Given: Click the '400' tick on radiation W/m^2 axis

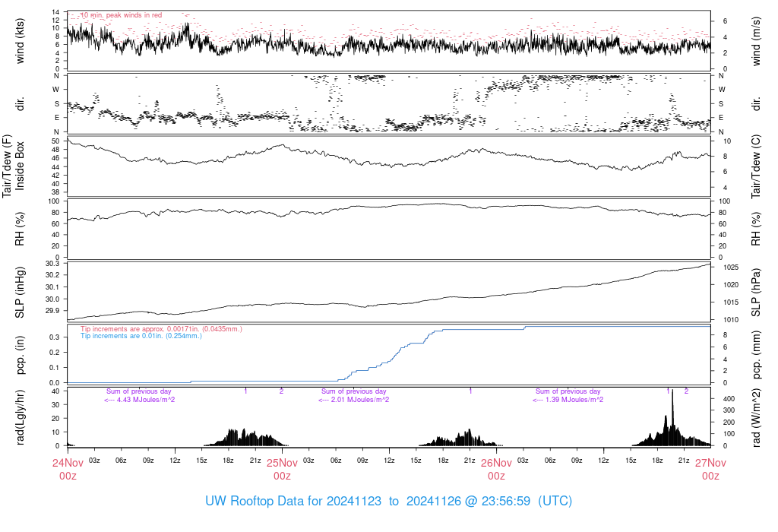Looking at the screenshot, I should click(x=729, y=398).
